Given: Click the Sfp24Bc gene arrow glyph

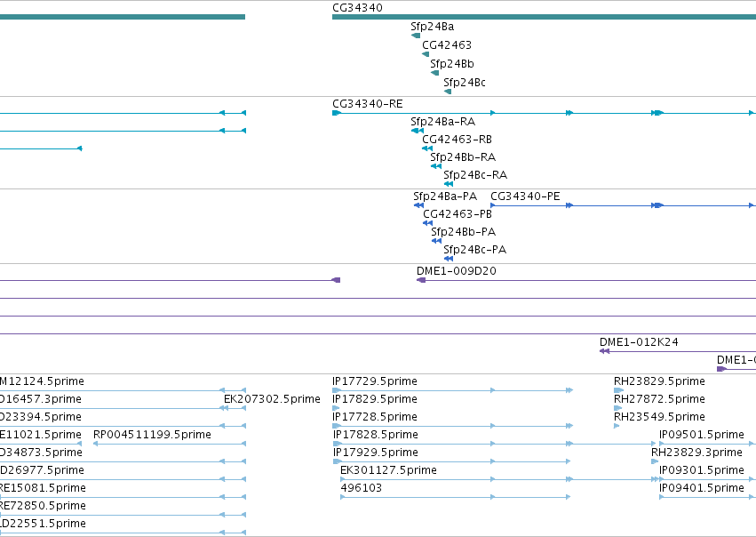Looking at the screenshot, I should (448, 92).
